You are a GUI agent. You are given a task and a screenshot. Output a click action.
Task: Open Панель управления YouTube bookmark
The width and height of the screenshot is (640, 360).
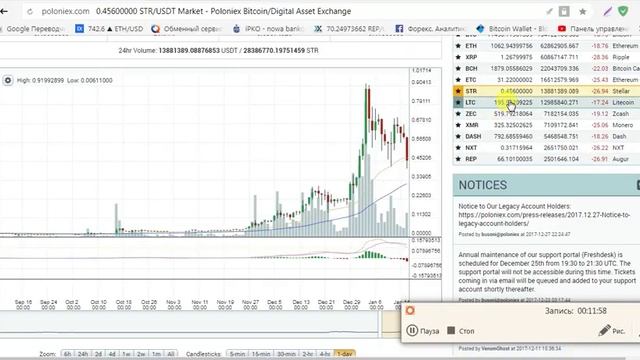593,29
